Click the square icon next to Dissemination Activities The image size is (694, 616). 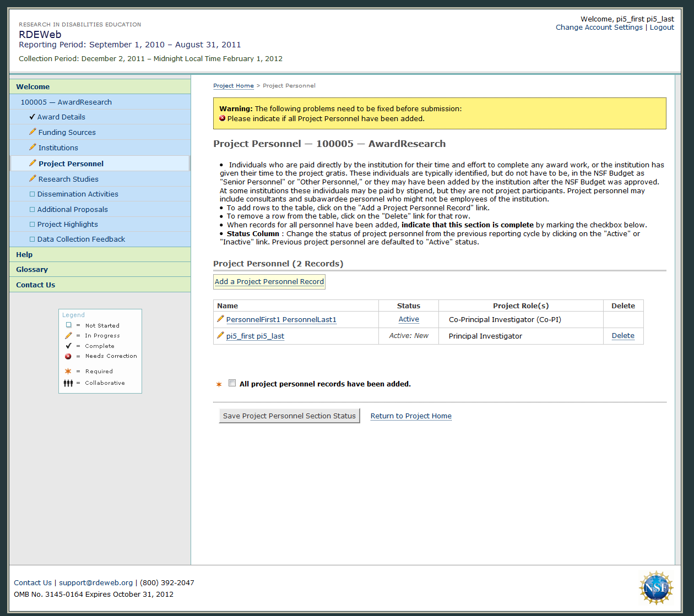coord(32,194)
